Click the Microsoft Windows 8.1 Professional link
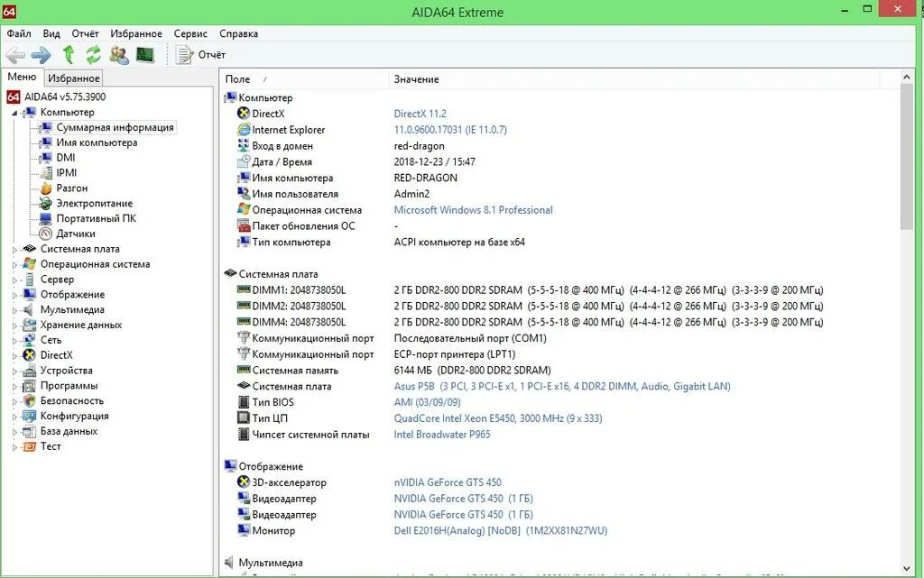924x578 pixels. (473, 210)
